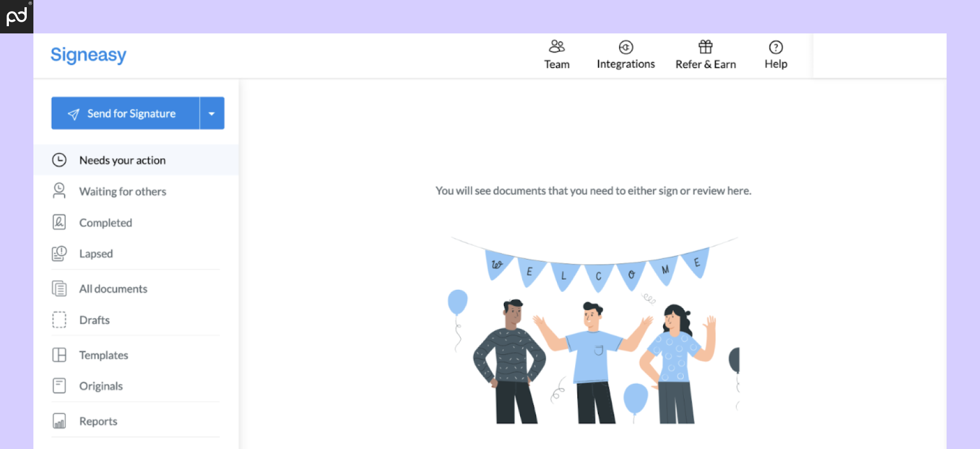Click the paper plane icon on Send button

tap(73, 114)
